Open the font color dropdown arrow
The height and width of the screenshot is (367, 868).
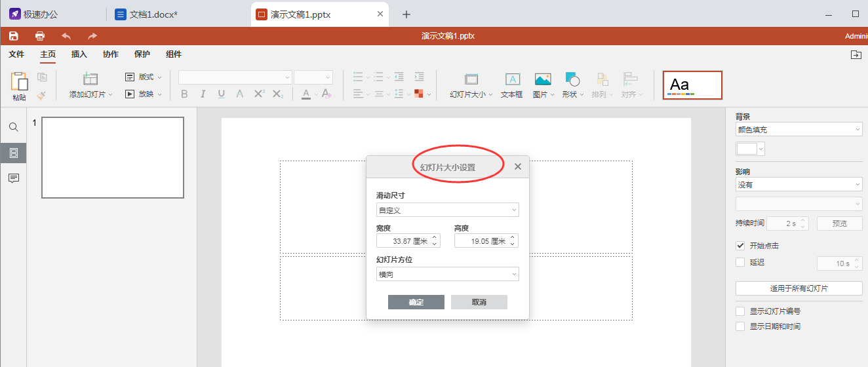(315, 95)
